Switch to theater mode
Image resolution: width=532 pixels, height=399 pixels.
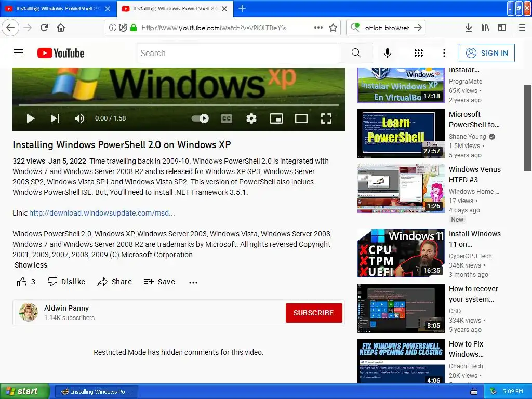tap(301, 118)
